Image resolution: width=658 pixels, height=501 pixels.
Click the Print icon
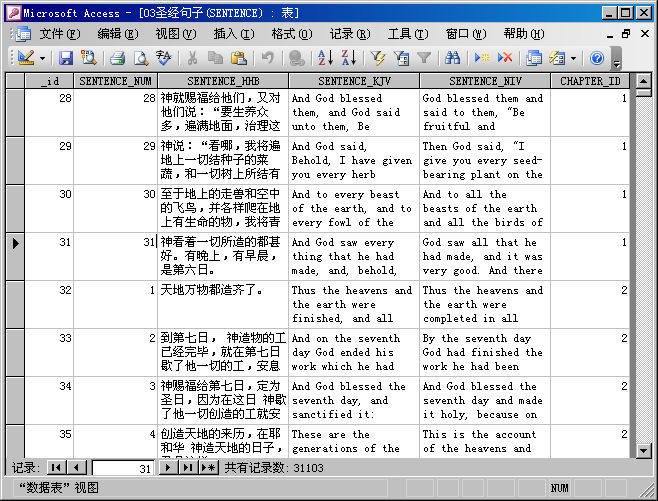pos(117,57)
